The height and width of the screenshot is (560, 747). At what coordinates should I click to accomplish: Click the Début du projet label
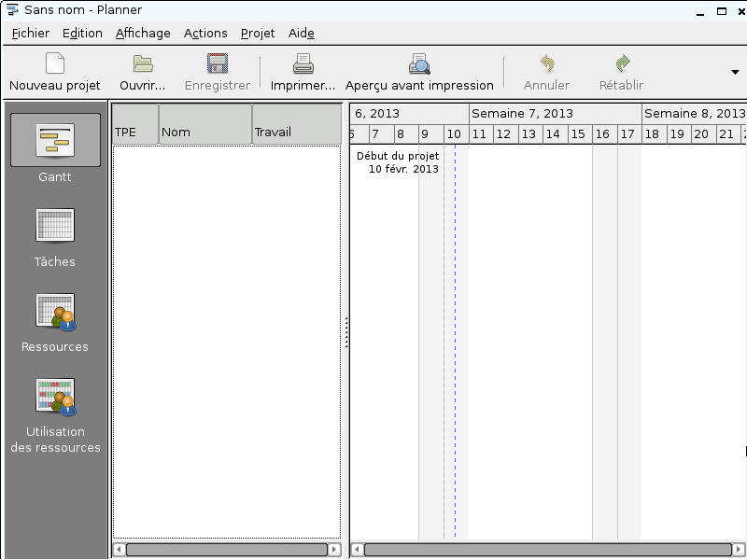(x=398, y=156)
